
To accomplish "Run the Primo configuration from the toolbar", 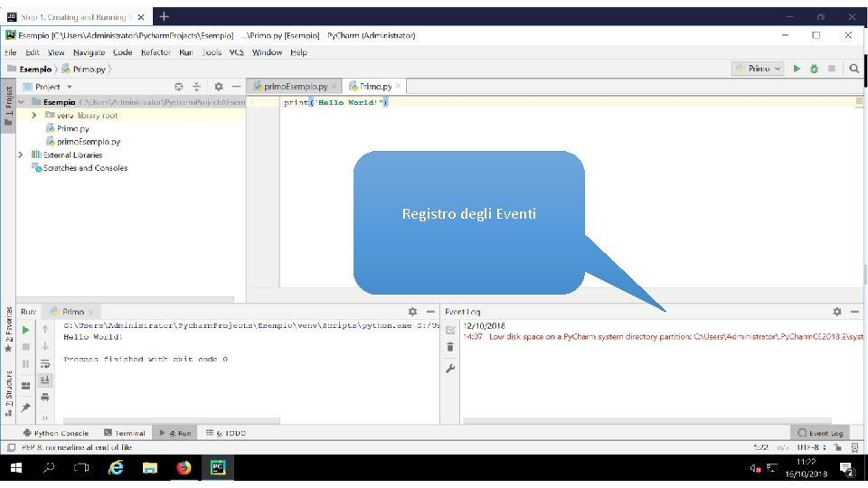I will tap(797, 69).
